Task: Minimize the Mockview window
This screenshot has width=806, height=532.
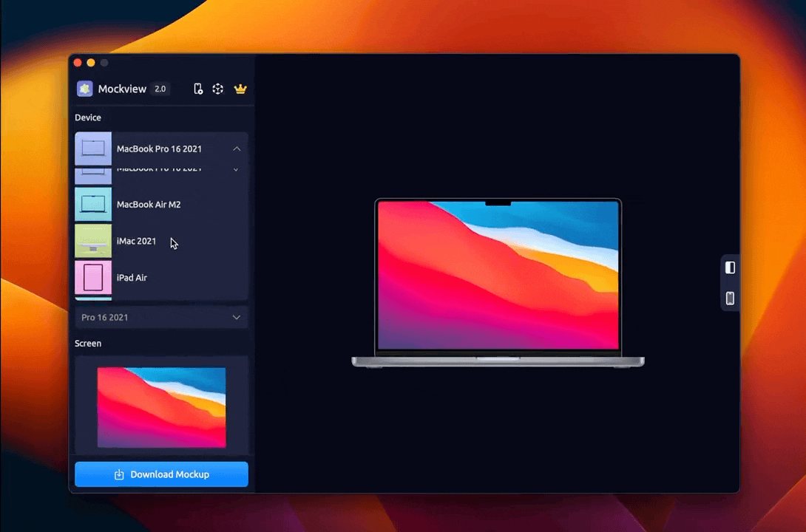Action: click(91, 63)
